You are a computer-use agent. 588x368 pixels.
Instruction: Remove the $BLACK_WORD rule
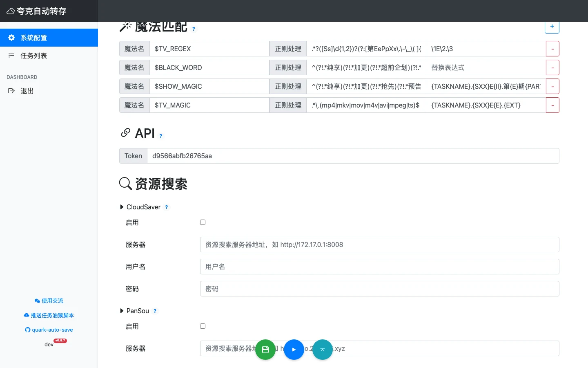[552, 67]
